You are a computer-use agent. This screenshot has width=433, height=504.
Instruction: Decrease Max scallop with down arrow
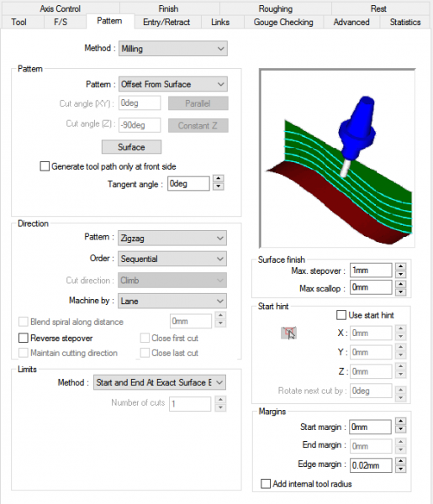click(400, 291)
